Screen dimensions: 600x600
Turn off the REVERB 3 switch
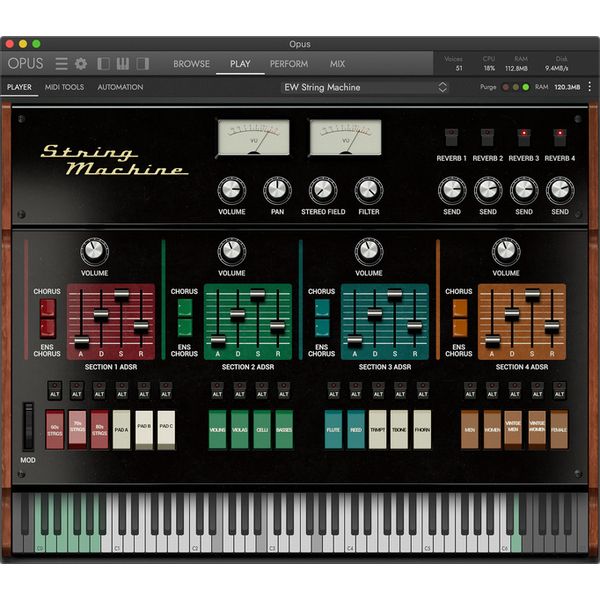tap(524, 137)
